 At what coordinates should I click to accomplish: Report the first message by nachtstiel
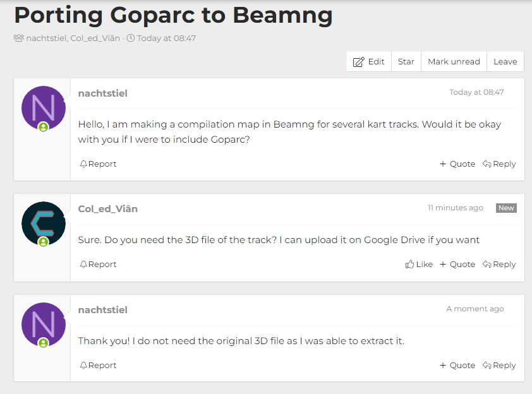click(x=98, y=164)
